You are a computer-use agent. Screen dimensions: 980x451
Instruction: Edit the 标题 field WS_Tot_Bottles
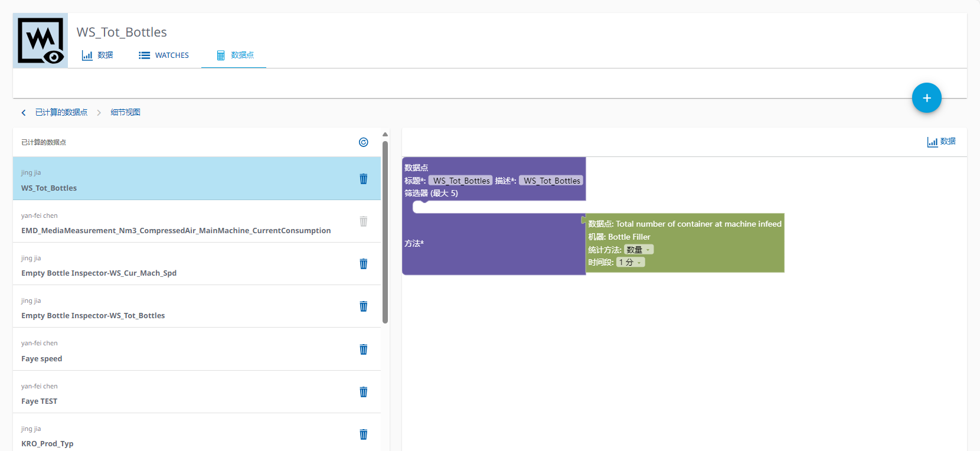click(461, 181)
